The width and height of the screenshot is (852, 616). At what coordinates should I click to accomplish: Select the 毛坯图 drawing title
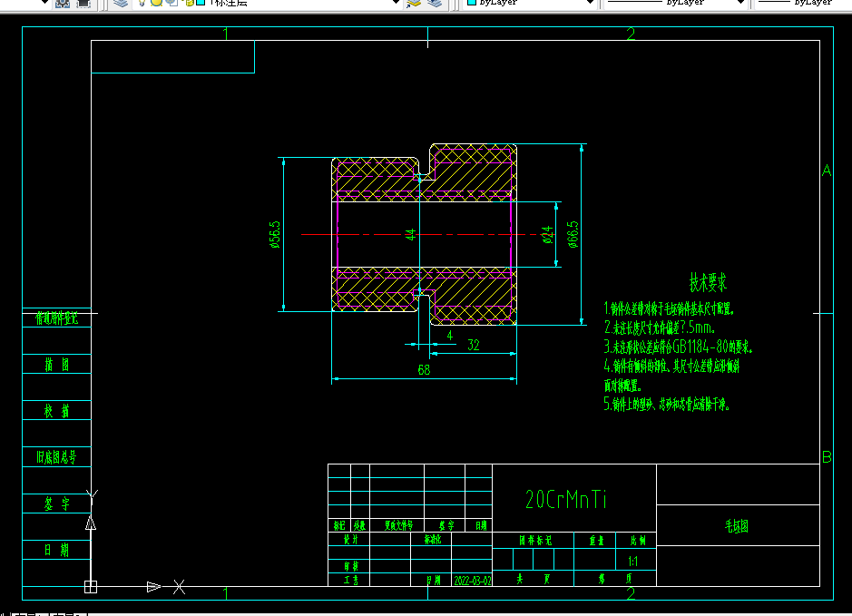[x=737, y=526]
